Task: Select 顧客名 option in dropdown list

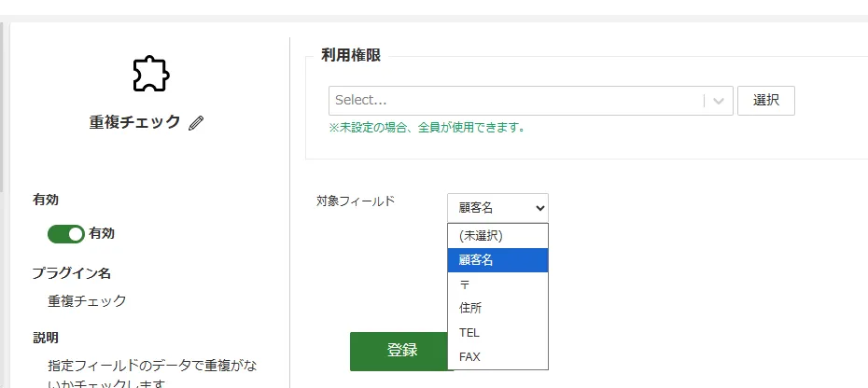Action: [497, 260]
